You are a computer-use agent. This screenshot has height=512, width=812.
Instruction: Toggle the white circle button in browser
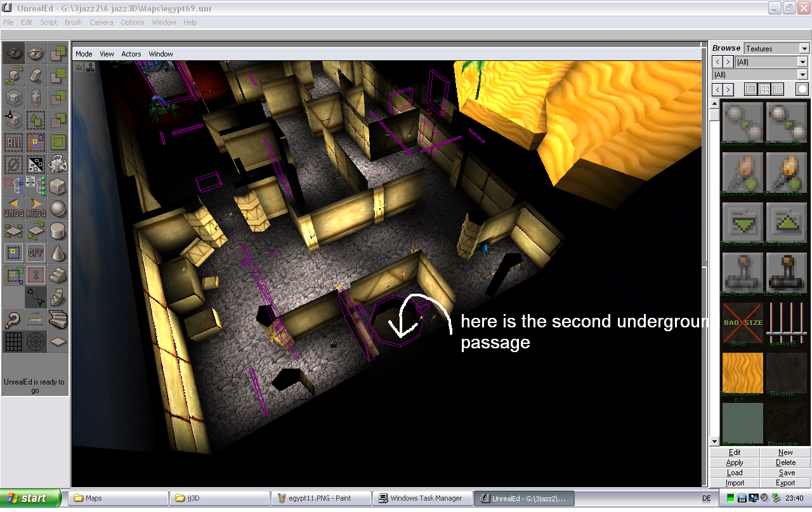(x=802, y=89)
